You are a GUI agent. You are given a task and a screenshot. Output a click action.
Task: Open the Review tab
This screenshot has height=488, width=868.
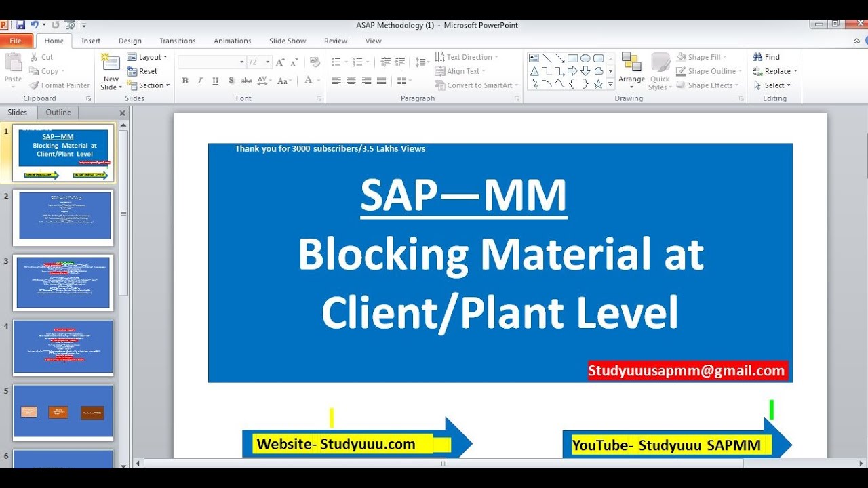[x=336, y=41]
